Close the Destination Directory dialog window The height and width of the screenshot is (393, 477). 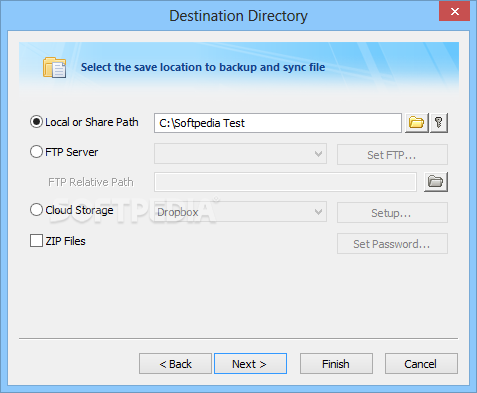tap(454, 12)
